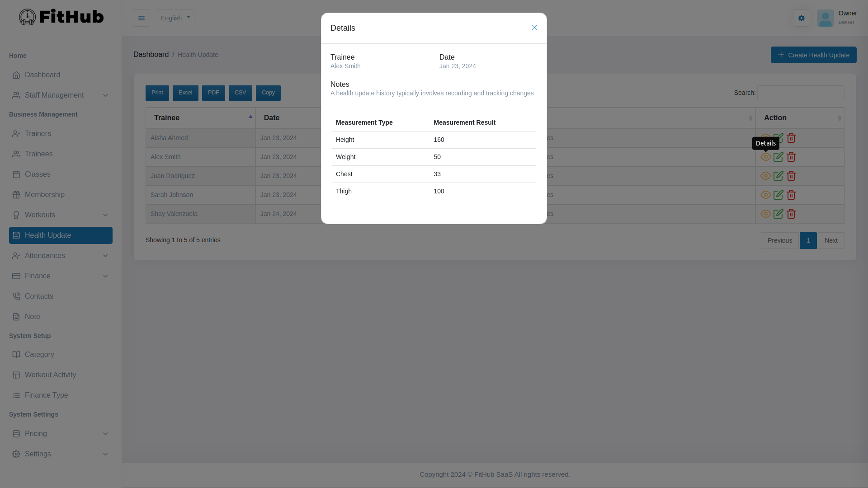
Task: Click the Membership gift icon in the sidebar
Action: (x=16, y=195)
